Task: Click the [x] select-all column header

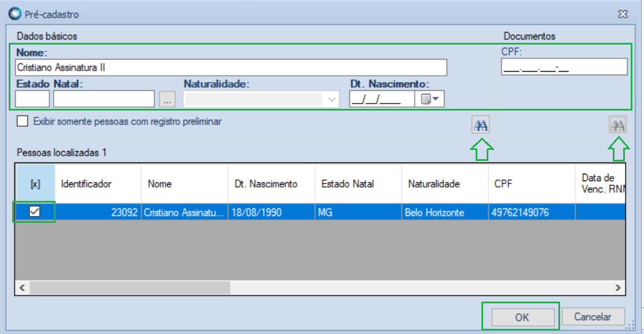Action: pyautogui.click(x=35, y=183)
